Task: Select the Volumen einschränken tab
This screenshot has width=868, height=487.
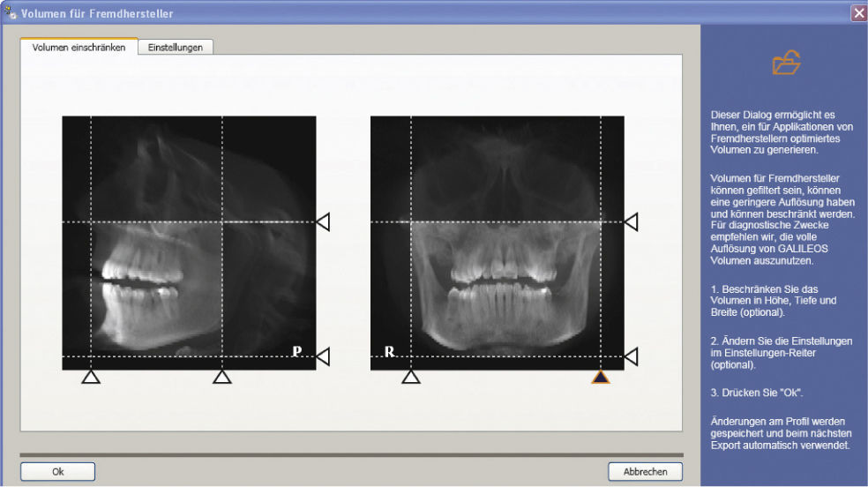Action: click(79, 48)
